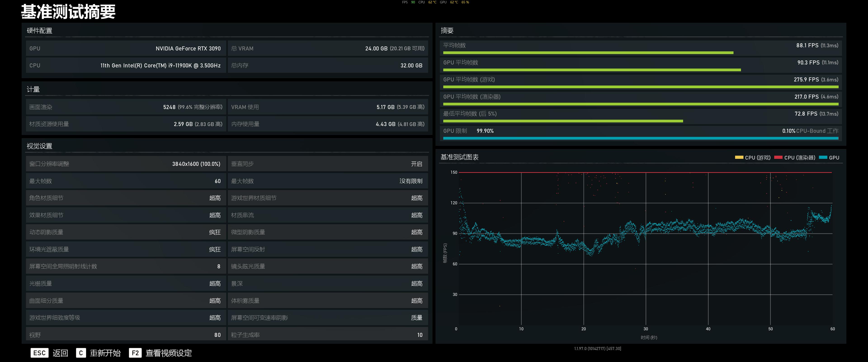
Task: Open 查看视频设定 video settings
Action: tap(168, 353)
